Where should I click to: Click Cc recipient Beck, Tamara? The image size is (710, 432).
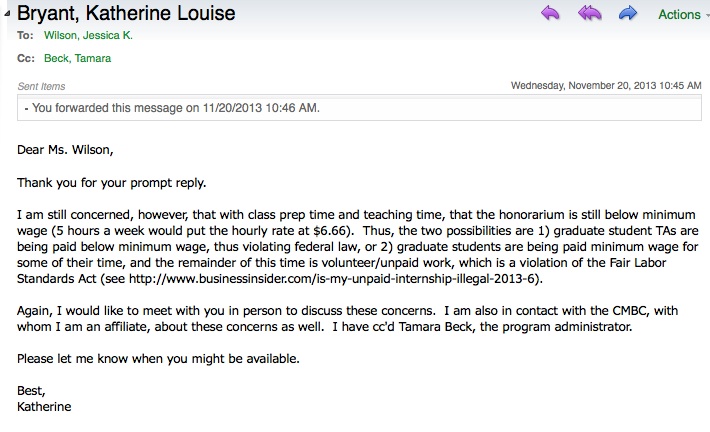pyautogui.click(x=77, y=58)
